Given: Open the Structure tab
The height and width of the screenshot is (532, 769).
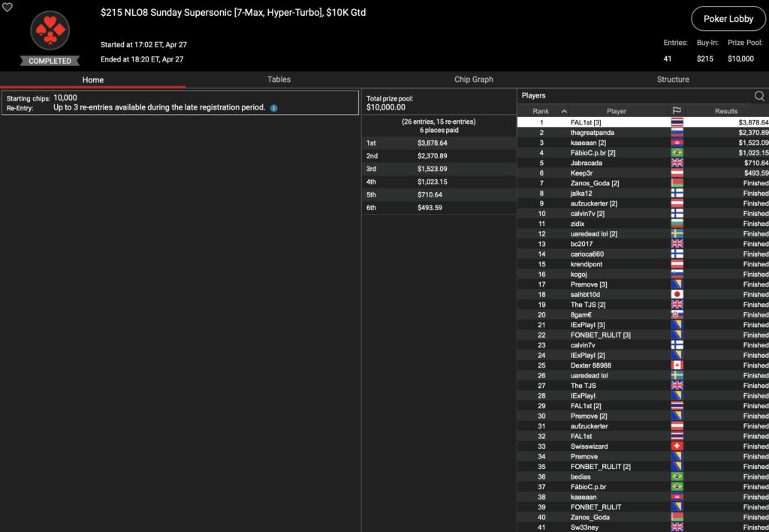Looking at the screenshot, I should [673, 80].
